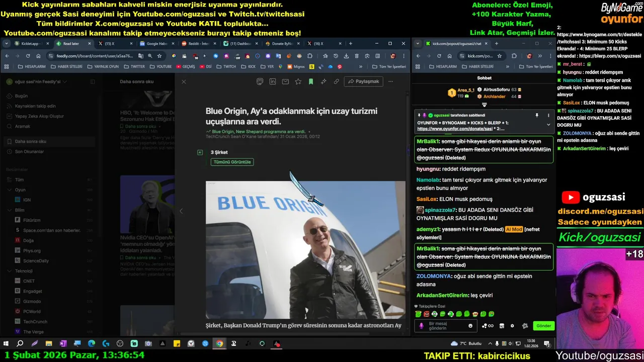Open new tab in Feedly browser window
The image size is (644, 362).
click(351, 44)
